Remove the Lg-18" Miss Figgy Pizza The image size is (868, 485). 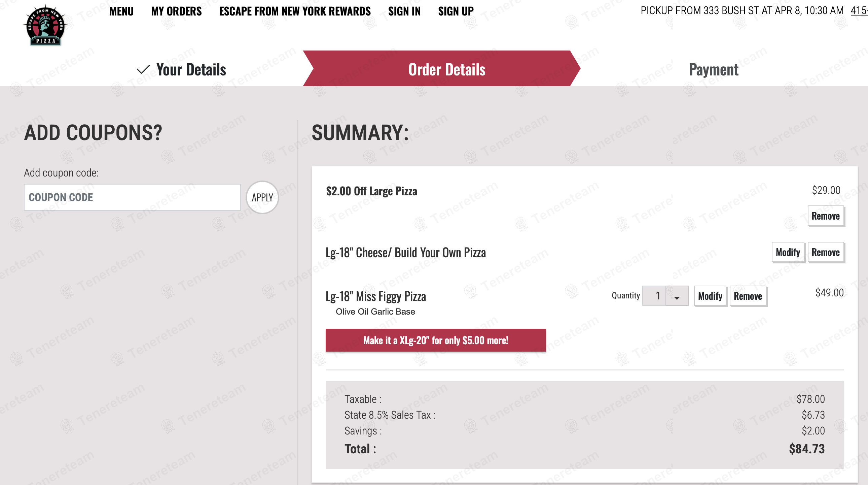(748, 296)
